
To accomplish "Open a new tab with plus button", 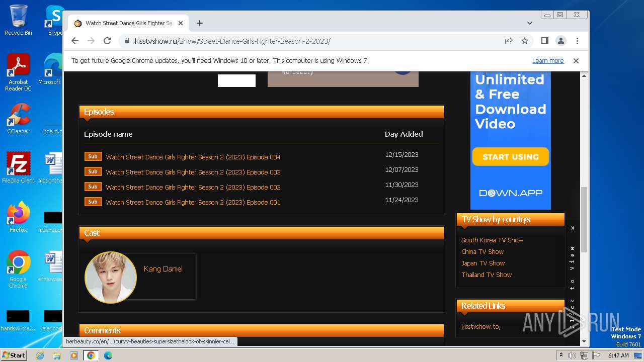I will click(200, 23).
